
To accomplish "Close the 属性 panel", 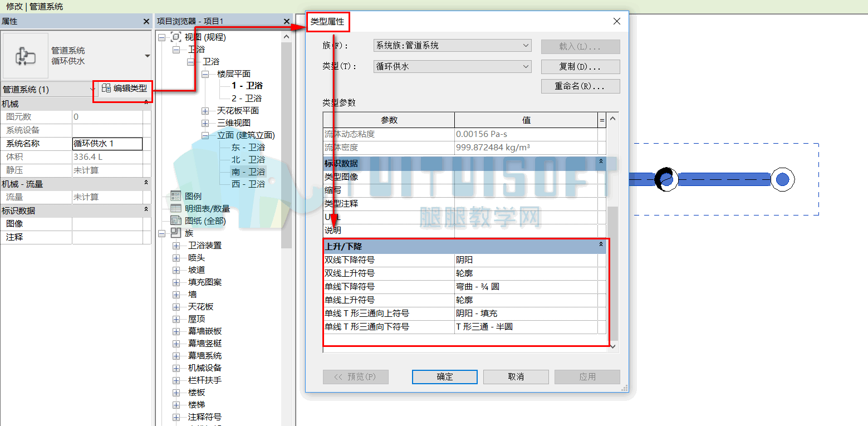I will [x=146, y=21].
